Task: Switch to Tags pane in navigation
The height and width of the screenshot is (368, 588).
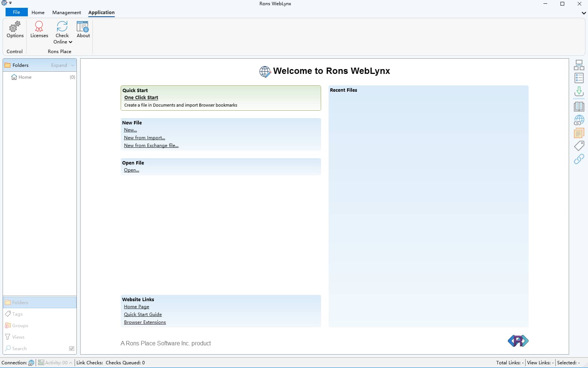Action: click(x=40, y=314)
